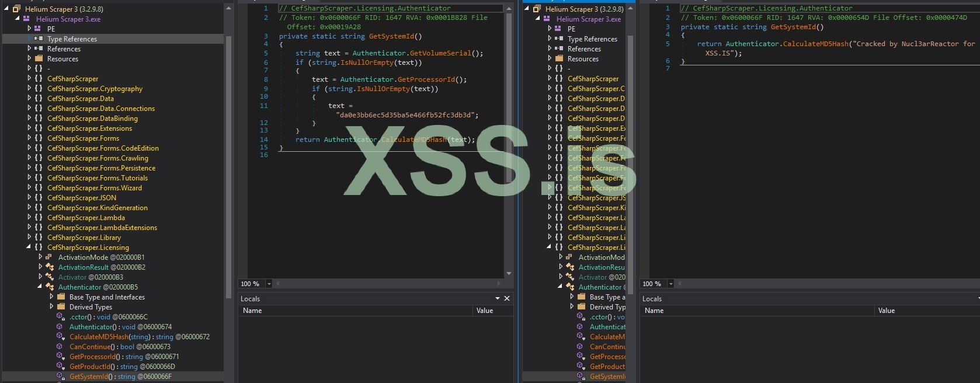Viewport: 980px width, 383px height.
Task: Click the class icon beside Authenticator @020000B5
Action: tap(50, 287)
